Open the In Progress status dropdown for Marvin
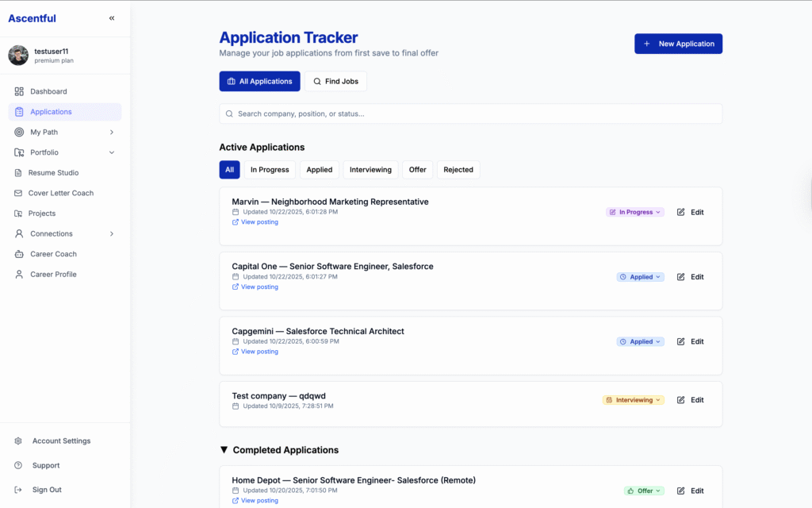812x508 pixels. [x=635, y=212]
